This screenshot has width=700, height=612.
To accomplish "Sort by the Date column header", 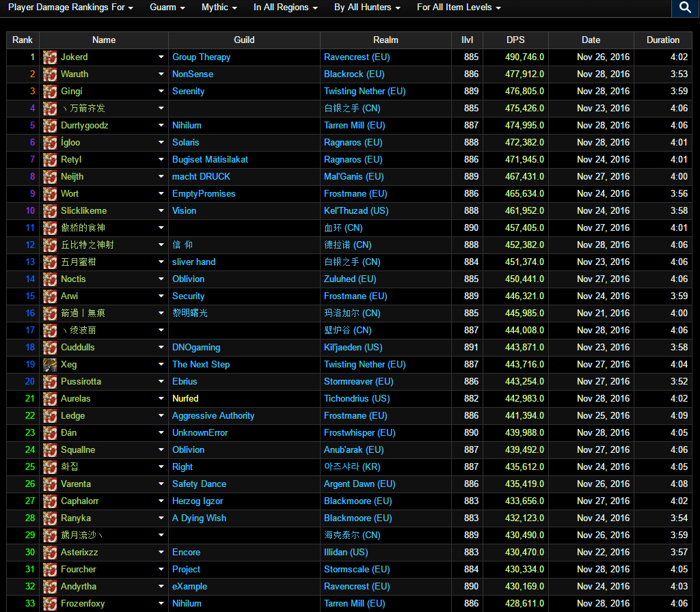I will (591, 40).
